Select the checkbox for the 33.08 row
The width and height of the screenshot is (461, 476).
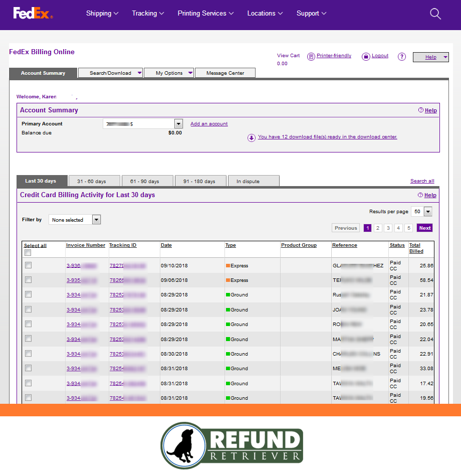(x=28, y=368)
